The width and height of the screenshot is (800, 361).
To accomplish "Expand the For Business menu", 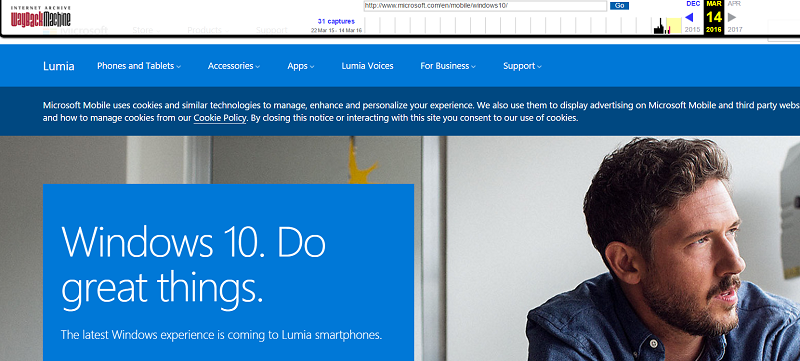I will (448, 66).
